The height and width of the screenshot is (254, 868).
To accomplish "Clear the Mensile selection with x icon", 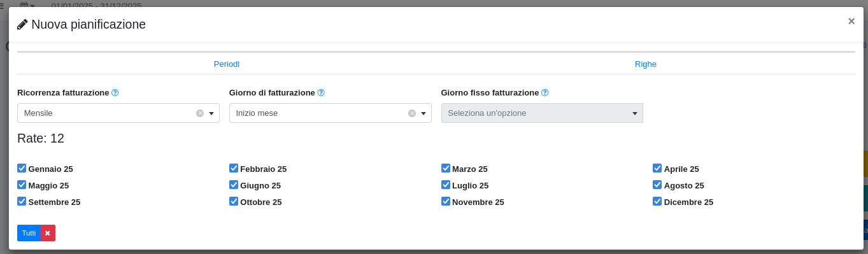I will click(200, 113).
